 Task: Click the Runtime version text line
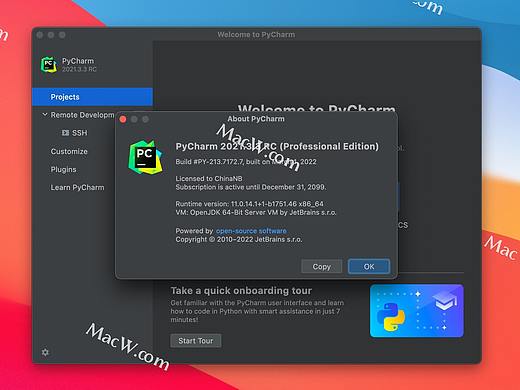(249, 204)
